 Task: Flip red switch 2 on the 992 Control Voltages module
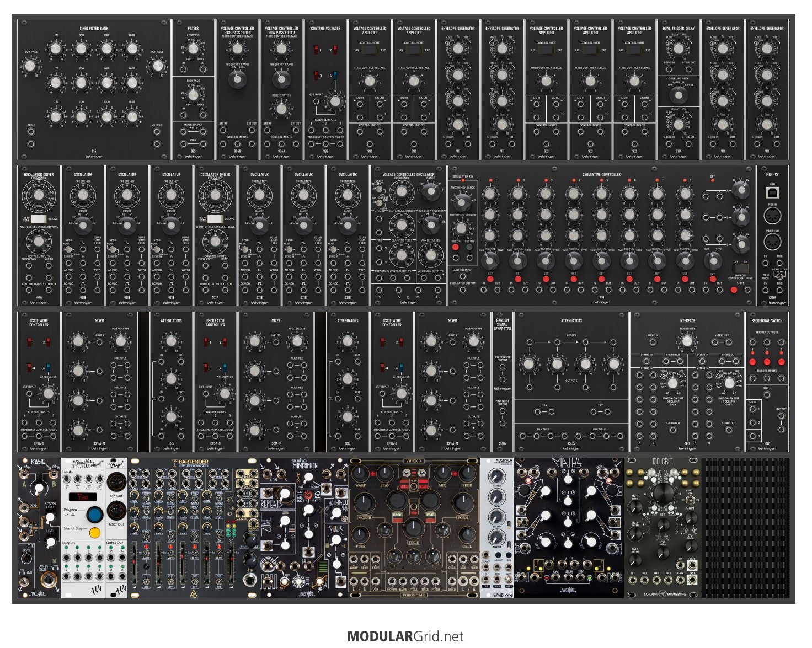[334, 50]
